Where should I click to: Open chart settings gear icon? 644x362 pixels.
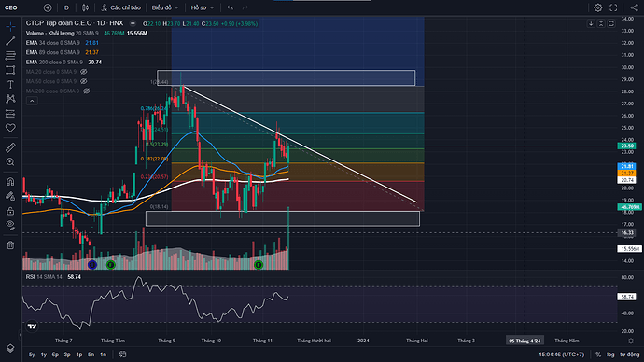(598, 7)
